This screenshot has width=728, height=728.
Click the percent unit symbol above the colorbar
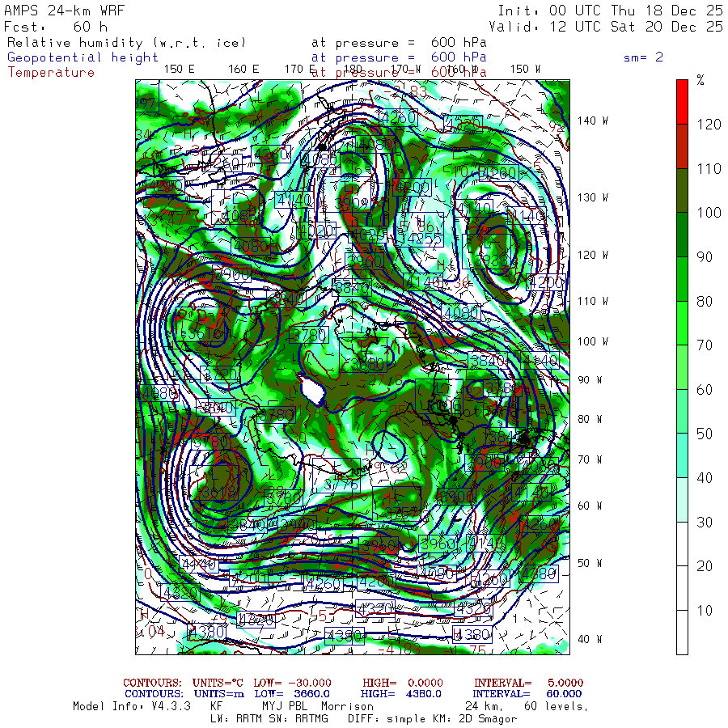[700, 81]
